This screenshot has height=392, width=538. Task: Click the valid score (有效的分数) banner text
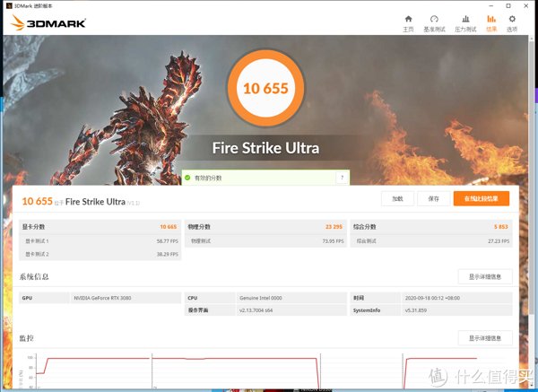pyautogui.click(x=208, y=178)
